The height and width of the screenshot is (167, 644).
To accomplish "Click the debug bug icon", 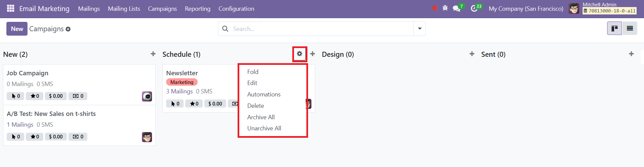I will (x=445, y=8).
